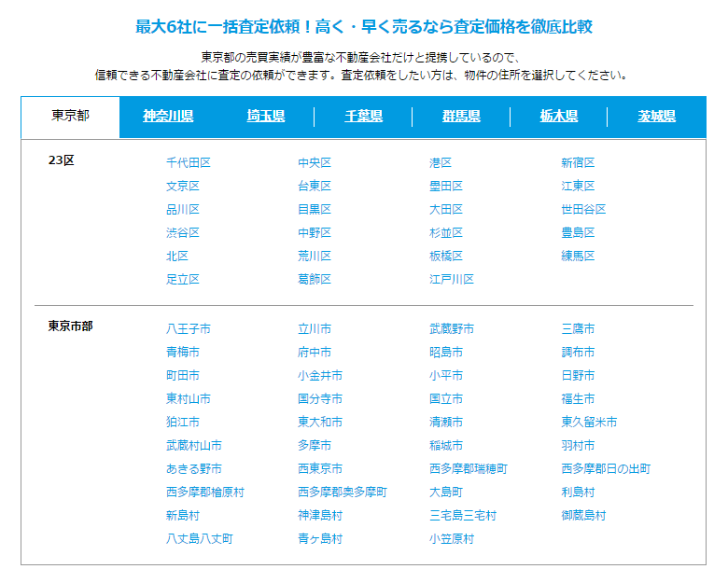Choose the 江戸川区 ward
Image resolution: width=728 pixels, height=583 pixels.
click(452, 279)
